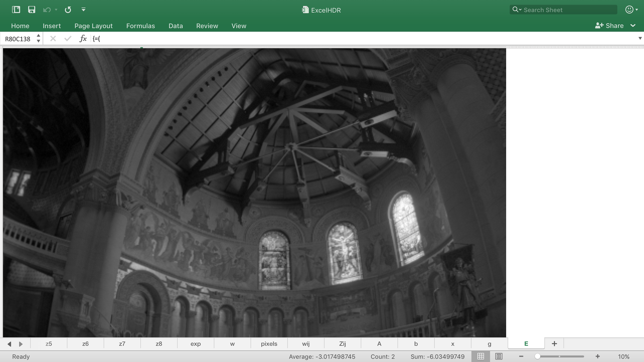Switch to Page Layout view via status bar icon

point(499,356)
